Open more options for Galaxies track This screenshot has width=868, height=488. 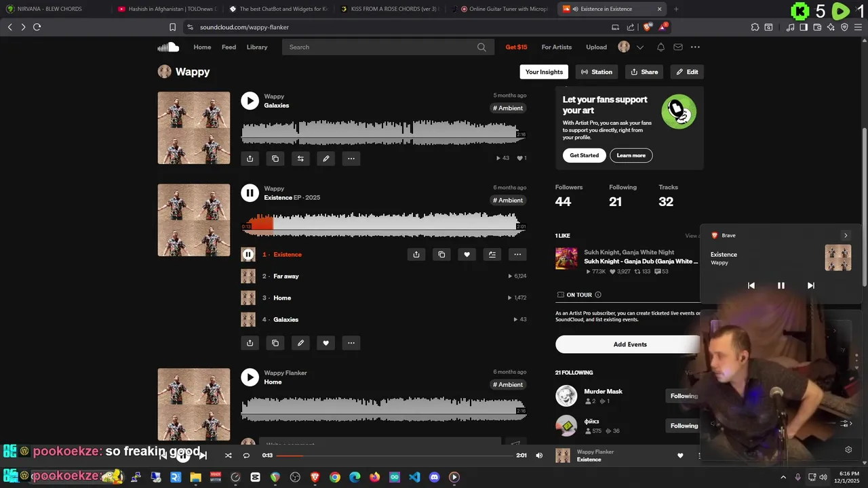351,159
